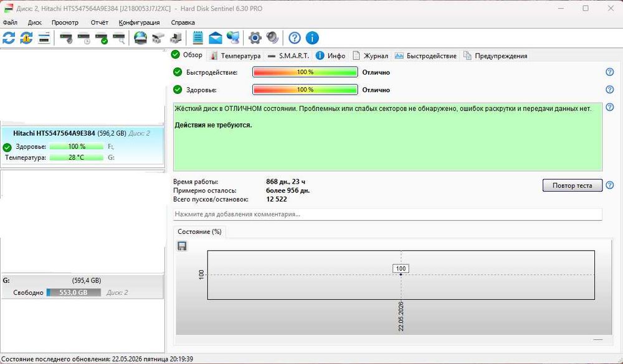Click the disk icon with green checkmark
This screenshot has width=623, height=364.
102,39
